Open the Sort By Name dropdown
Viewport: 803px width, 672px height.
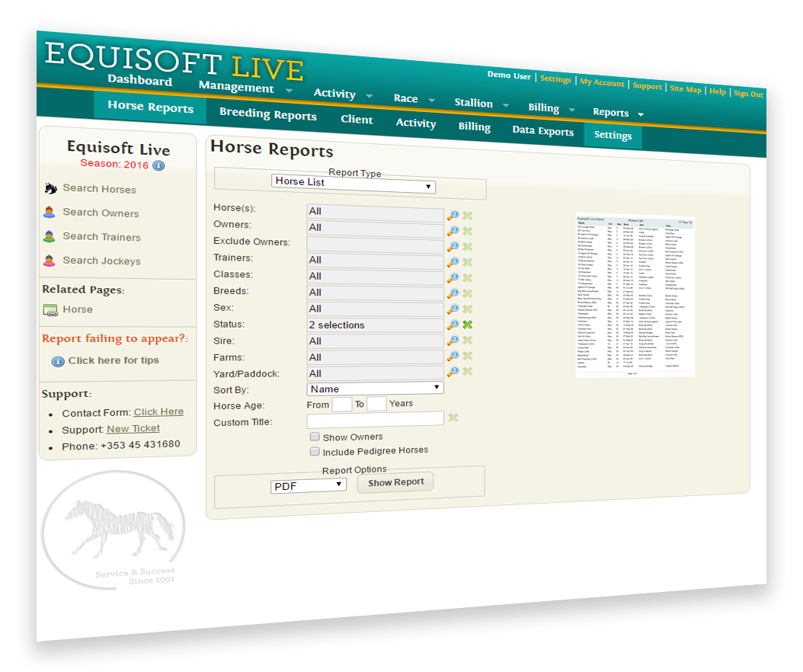(375, 389)
